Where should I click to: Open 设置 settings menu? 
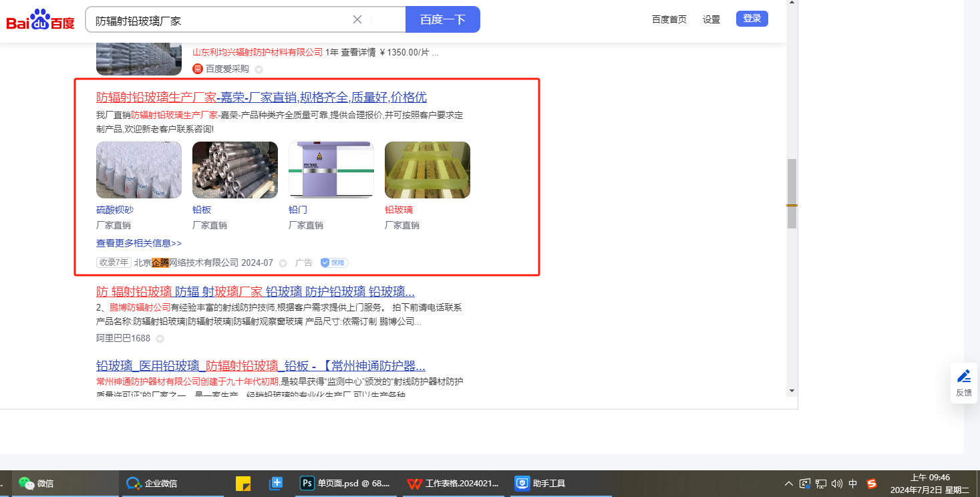pyautogui.click(x=711, y=19)
